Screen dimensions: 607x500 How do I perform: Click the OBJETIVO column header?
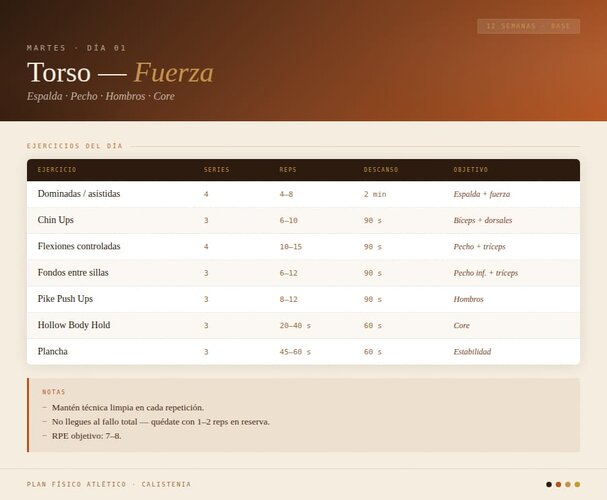(471, 170)
